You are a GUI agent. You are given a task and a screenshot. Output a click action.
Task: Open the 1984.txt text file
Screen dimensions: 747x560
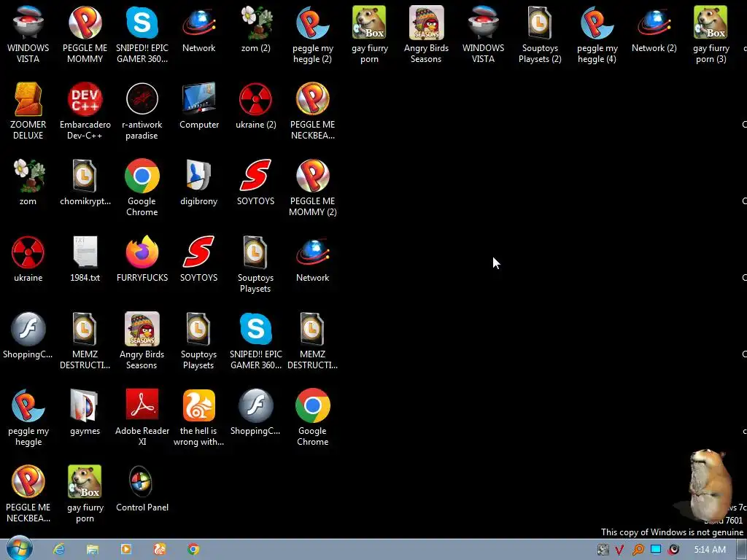(x=85, y=259)
